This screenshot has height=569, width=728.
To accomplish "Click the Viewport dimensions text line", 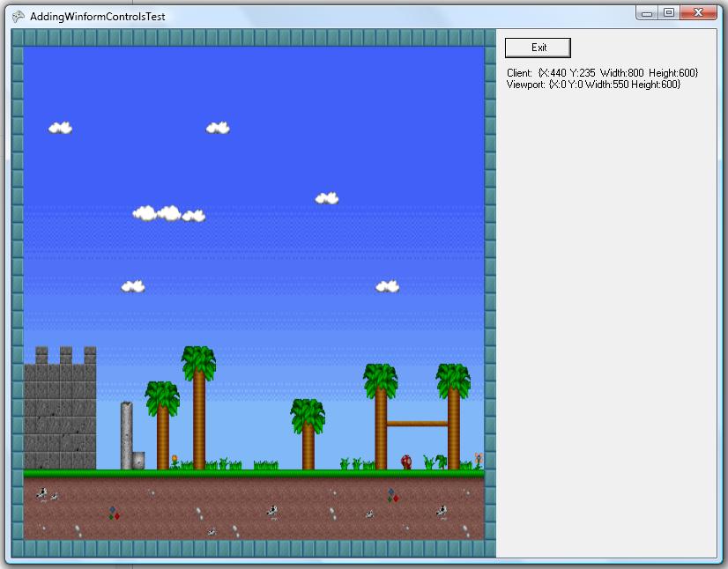I will [x=593, y=85].
